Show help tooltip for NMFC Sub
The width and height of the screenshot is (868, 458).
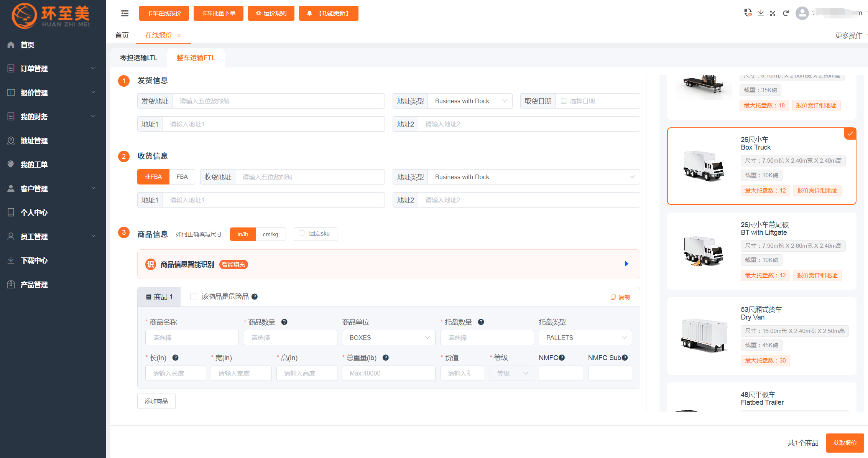[x=625, y=358]
